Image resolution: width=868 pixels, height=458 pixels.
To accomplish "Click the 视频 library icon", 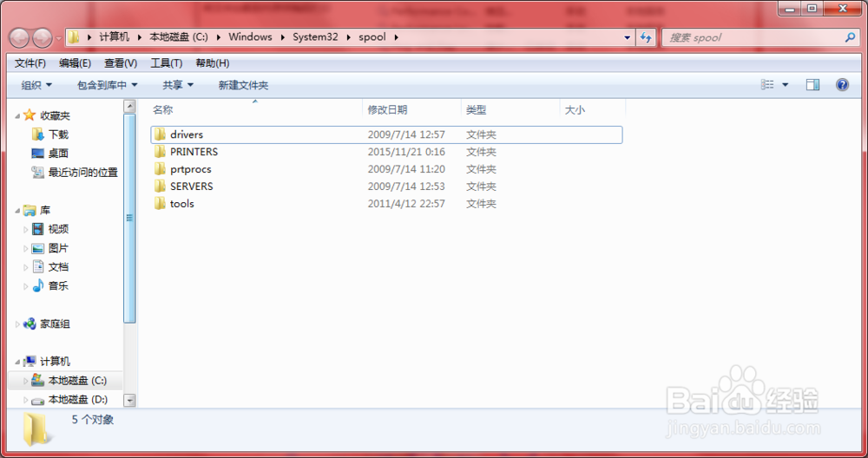I will [x=37, y=229].
